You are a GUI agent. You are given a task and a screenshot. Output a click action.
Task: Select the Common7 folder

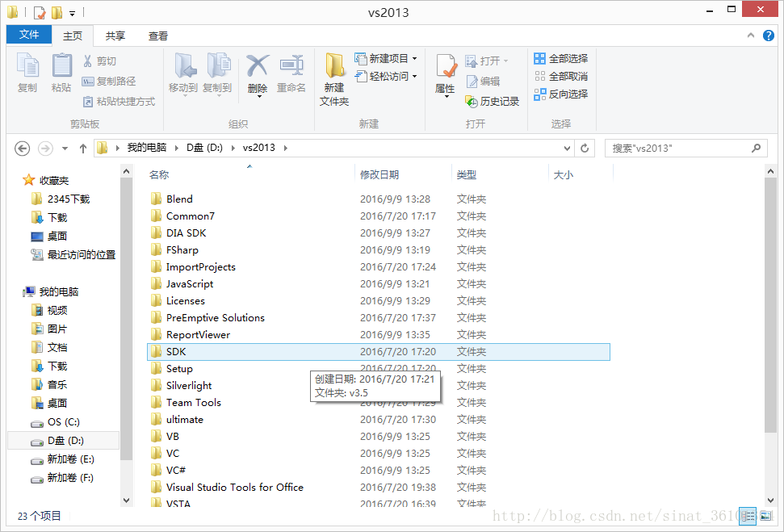(x=379, y=216)
